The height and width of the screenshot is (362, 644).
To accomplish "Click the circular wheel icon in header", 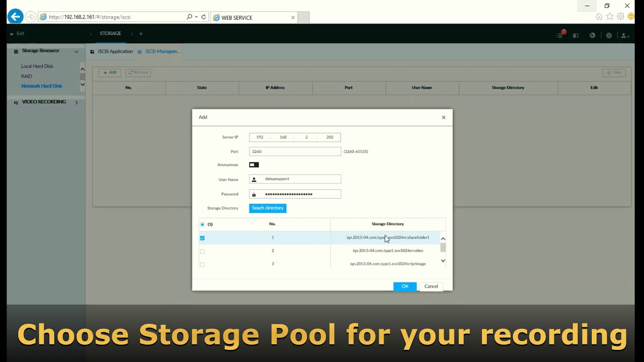I will point(592,35).
